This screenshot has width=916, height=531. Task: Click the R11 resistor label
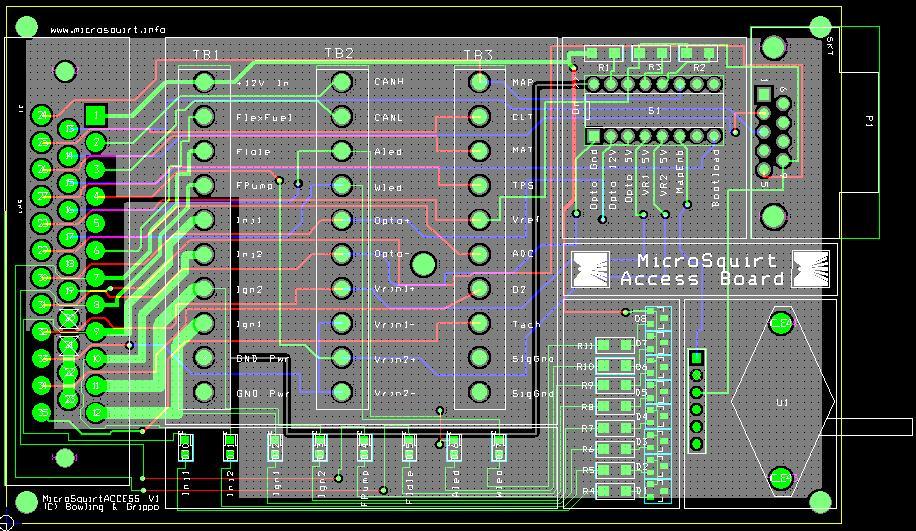pos(585,346)
